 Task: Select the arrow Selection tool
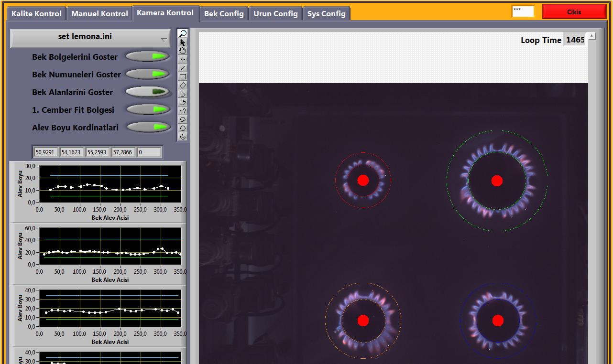pyautogui.click(x=183, y=42)
